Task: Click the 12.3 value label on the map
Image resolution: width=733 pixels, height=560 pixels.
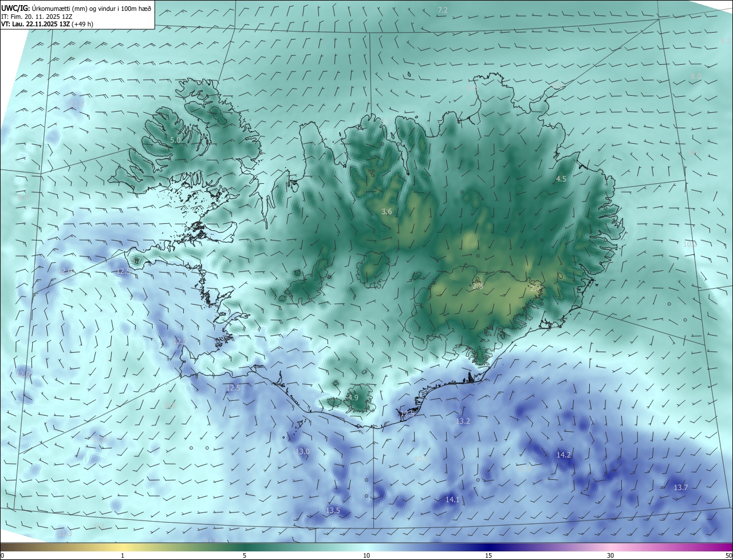Action: point(180,341)
